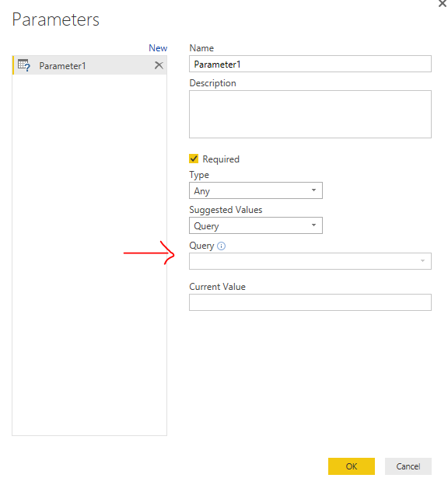
Task: Click inside the Description text area
Action: pos(310,114)
